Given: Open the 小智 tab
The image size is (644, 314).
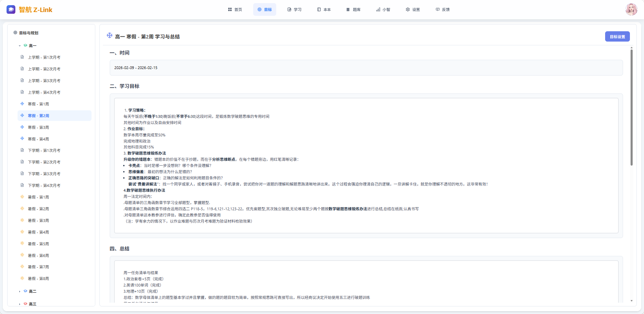Looking at the screenshot, I should tap(383, 10).
